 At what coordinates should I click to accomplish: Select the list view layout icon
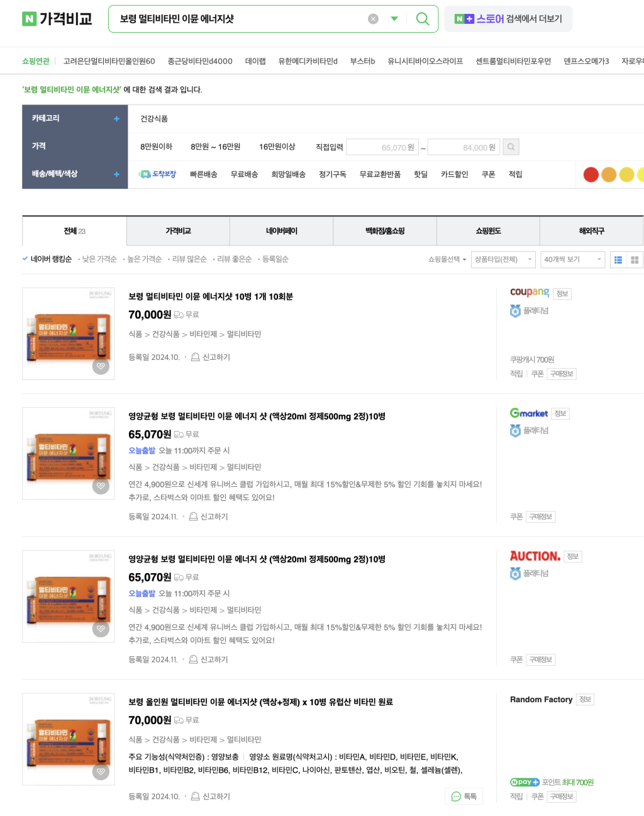(618, 259)
